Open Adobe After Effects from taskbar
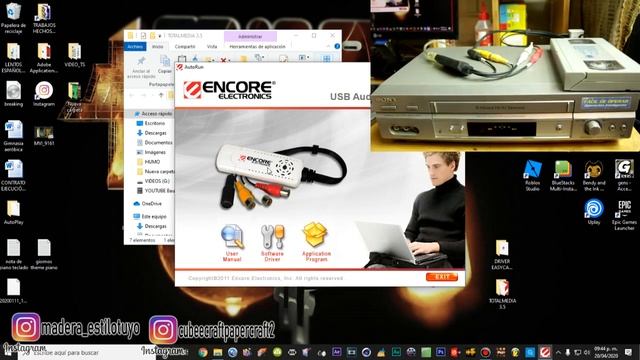 coord(336,352)
